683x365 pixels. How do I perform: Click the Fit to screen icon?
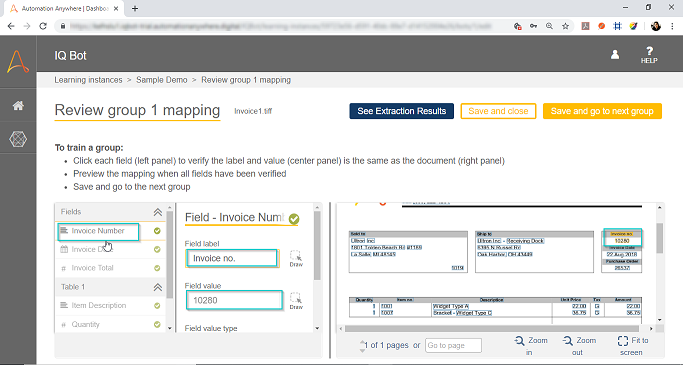pyautogui.click(x=623, y=341)
